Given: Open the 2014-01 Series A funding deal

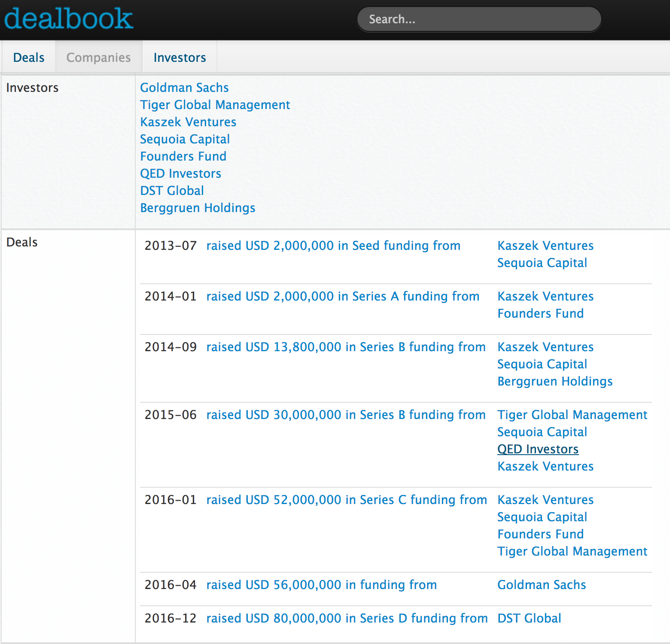Looking at the screenshot, I should pos(343,296).
